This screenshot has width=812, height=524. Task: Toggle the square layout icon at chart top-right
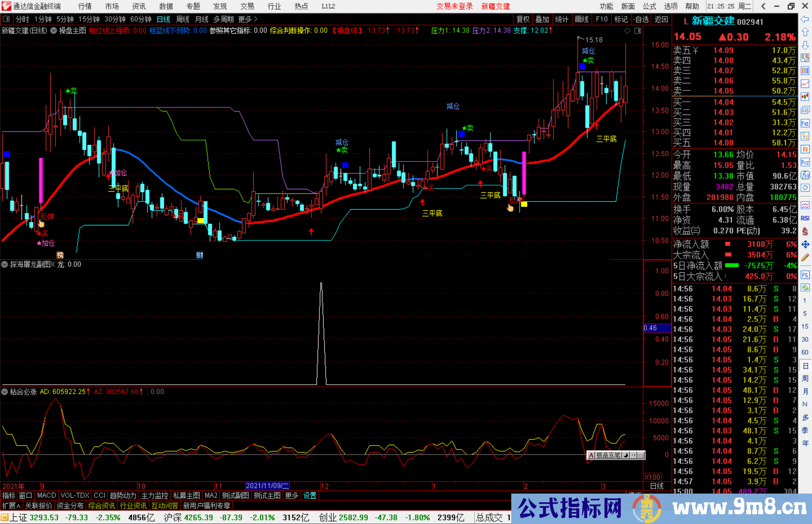click(638, 31)
